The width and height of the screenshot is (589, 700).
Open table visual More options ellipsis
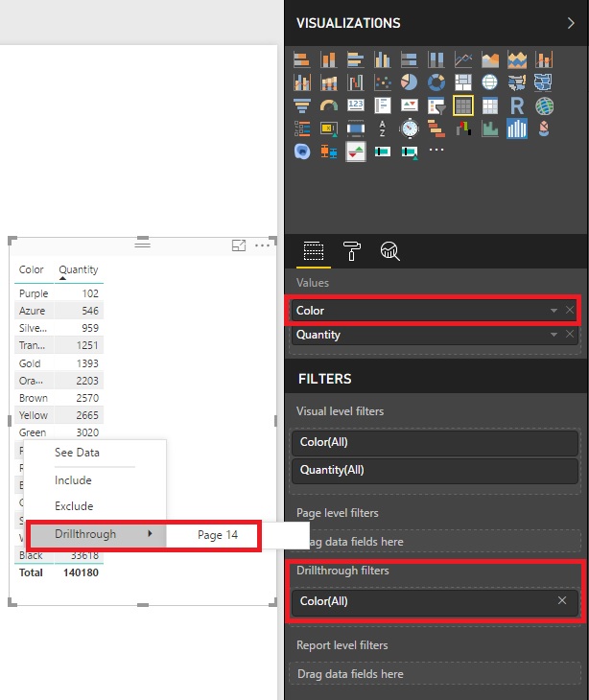pyautogui.click(x=262, y=245)
